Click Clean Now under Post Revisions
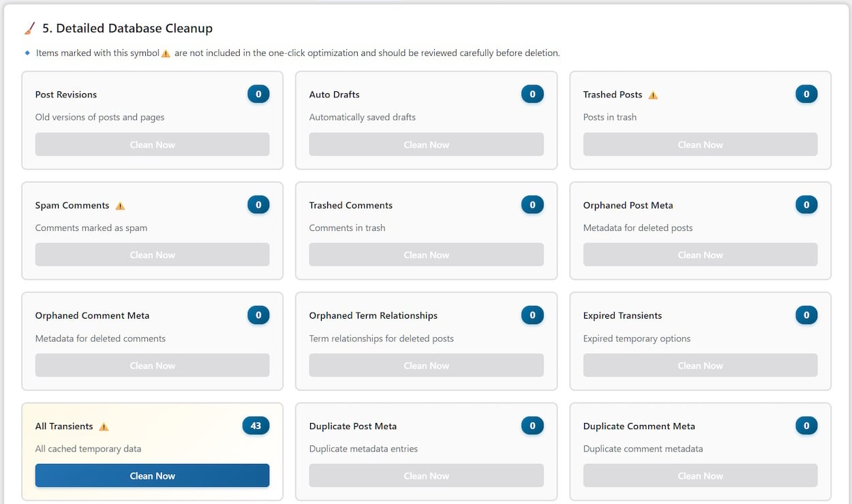 coord(152,144)
